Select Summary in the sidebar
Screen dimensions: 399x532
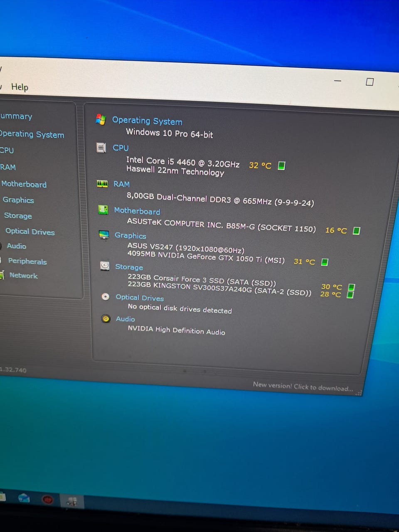(16, 116)
